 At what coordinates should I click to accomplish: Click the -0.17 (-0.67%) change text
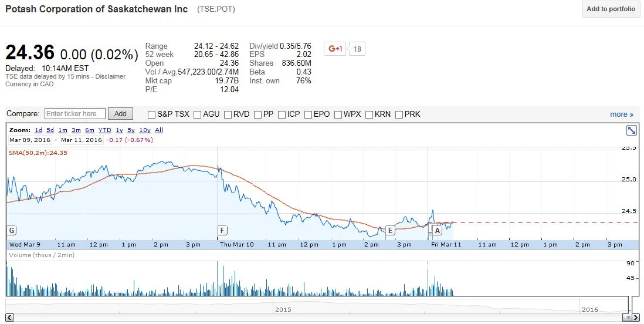coord(130,140)
